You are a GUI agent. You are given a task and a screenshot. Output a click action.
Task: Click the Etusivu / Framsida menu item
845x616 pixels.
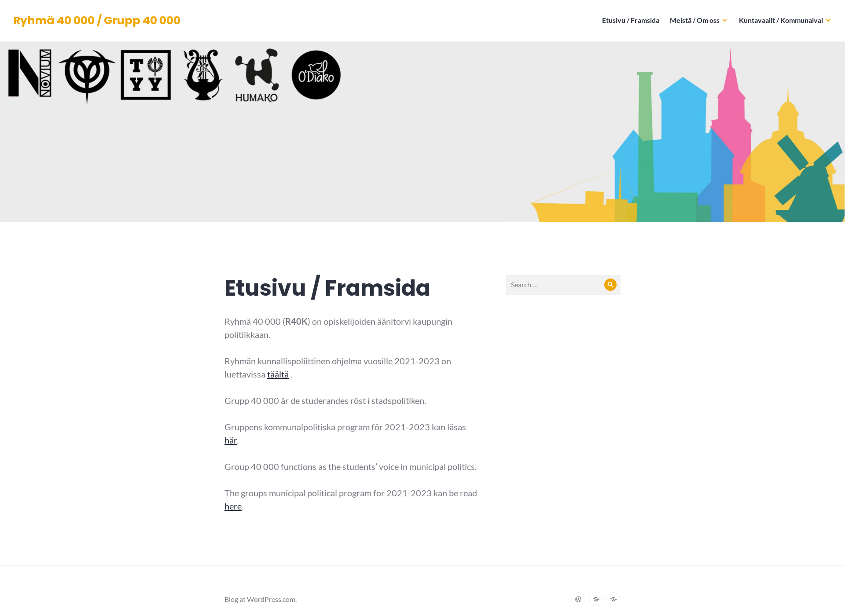tap(630, 20)
